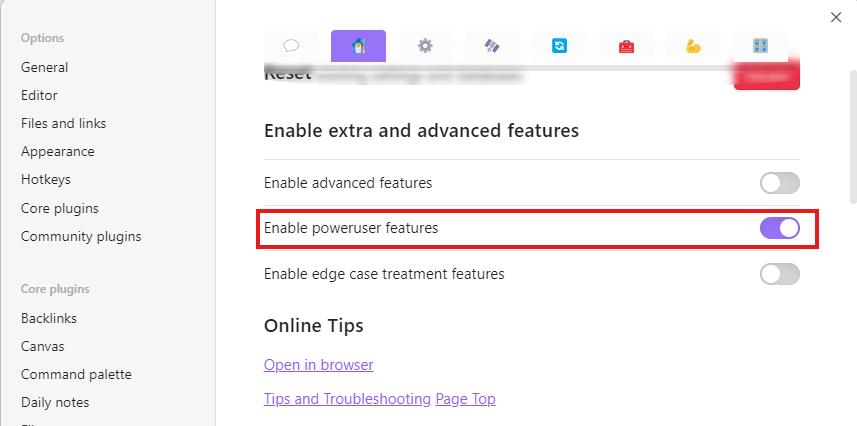This screenshot has height=426, width=857.
Task: Open the flexed bicep power-user icon
Action: click(x=693, y=46)
